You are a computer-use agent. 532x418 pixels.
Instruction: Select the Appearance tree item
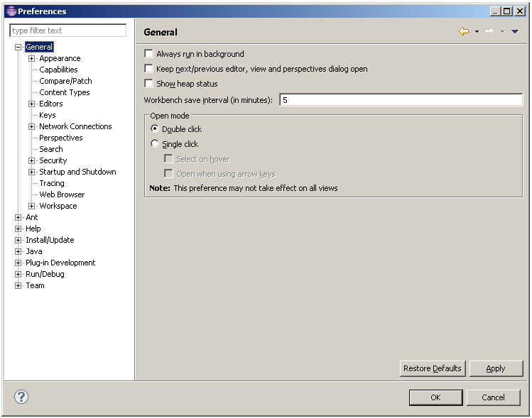click(x=60, y=58)
